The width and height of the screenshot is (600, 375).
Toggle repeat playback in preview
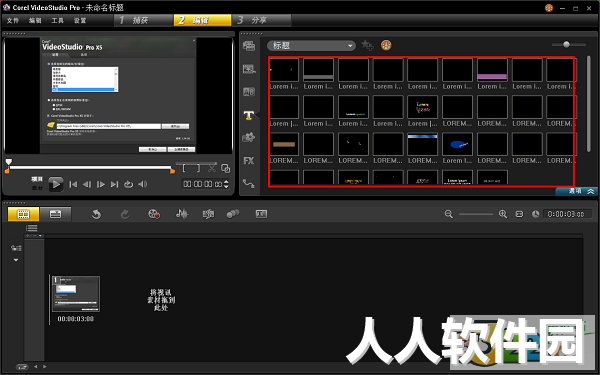tap(128, 184)
